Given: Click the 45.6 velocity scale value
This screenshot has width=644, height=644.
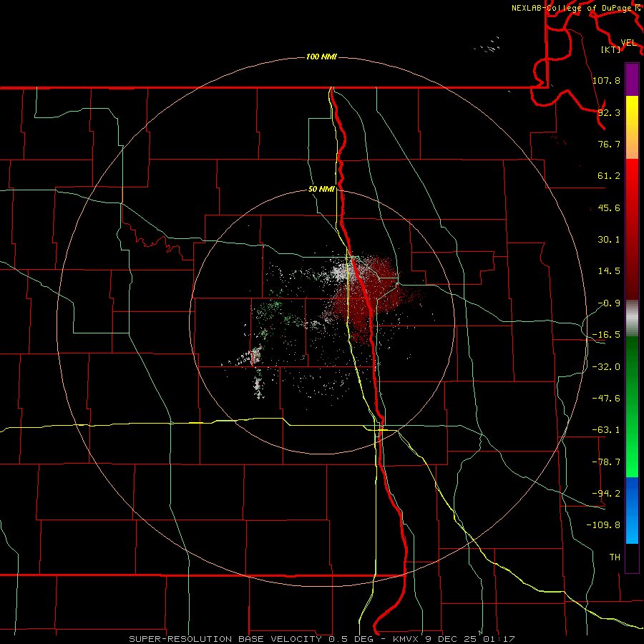Looking at the screenshot, I should [609, 208].
